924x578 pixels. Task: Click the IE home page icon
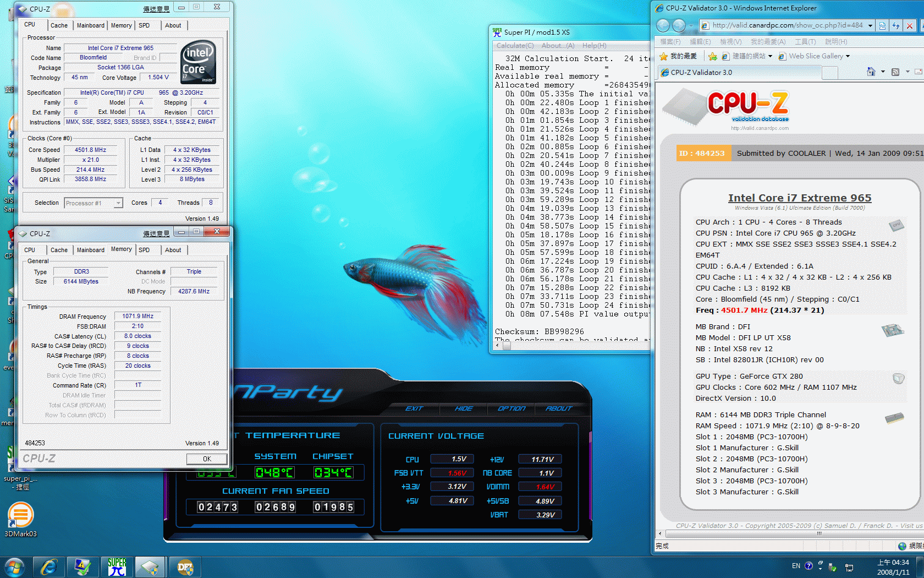click(871, 72)
